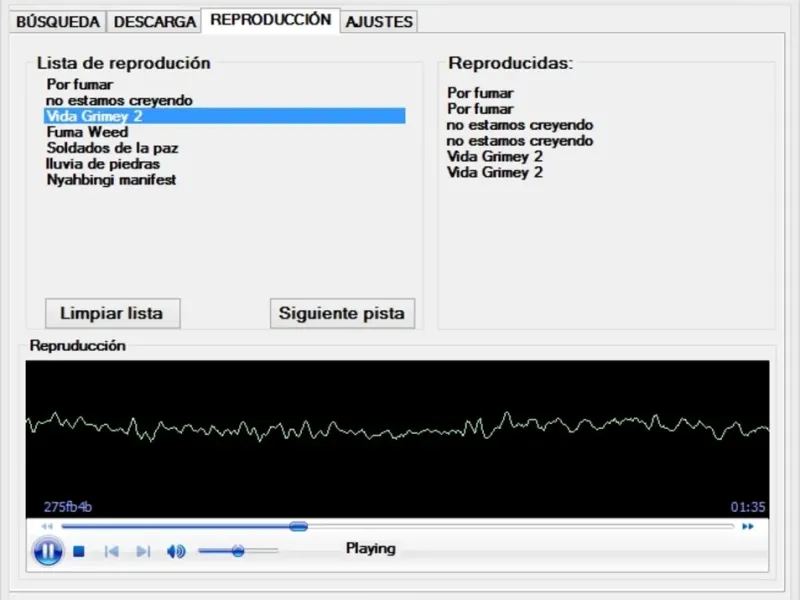Select 'no estamos creyendo' in the playlist
This screenshot has width=800, height=600.
pyautogui.click(x=225, y=100)
